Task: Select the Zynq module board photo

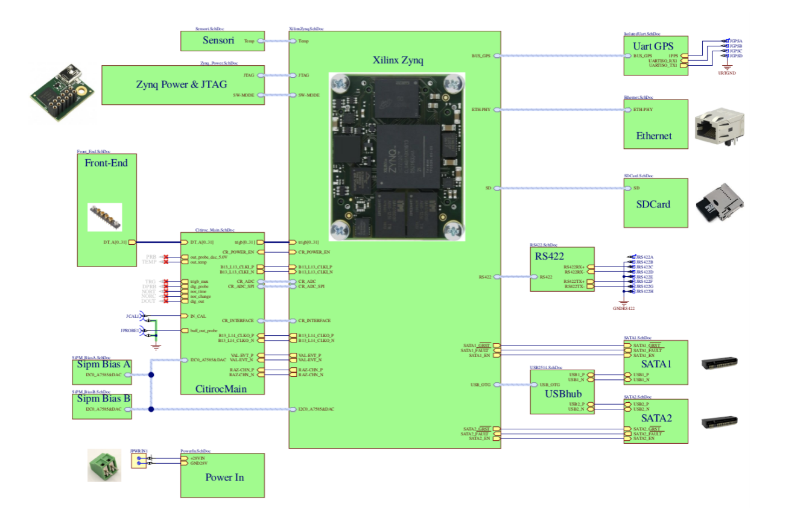Action: pyautogui.click(x=398, y=157)
